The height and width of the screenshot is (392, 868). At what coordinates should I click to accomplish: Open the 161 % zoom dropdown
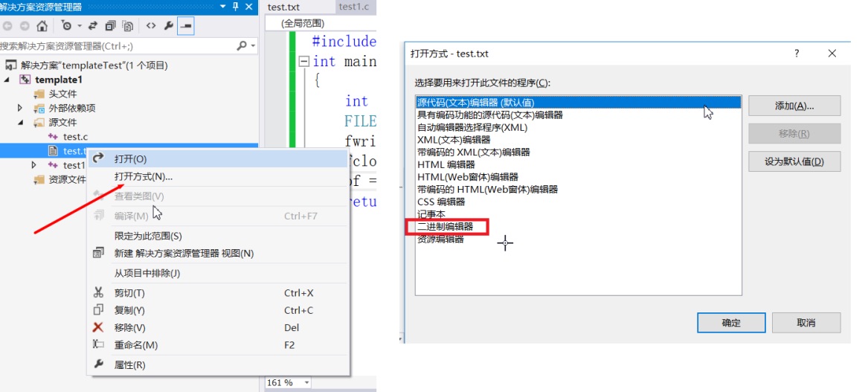(x=306, y=382)
